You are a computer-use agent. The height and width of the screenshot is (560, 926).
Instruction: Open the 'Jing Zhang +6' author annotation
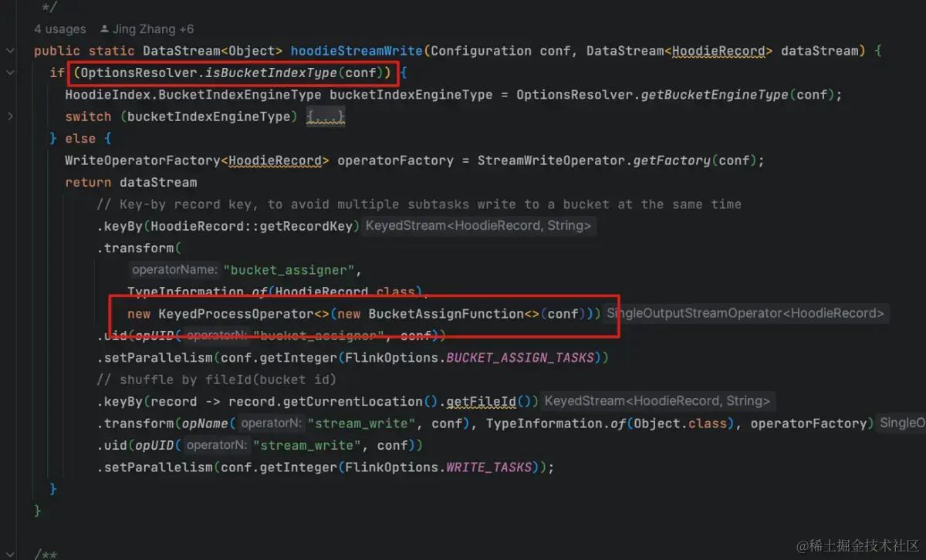pyautogui.click(x=147, y=29)
